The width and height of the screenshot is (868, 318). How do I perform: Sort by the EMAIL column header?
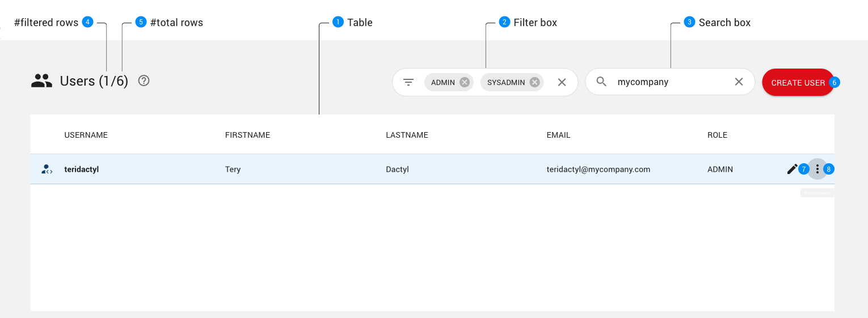tap(558, 135)
